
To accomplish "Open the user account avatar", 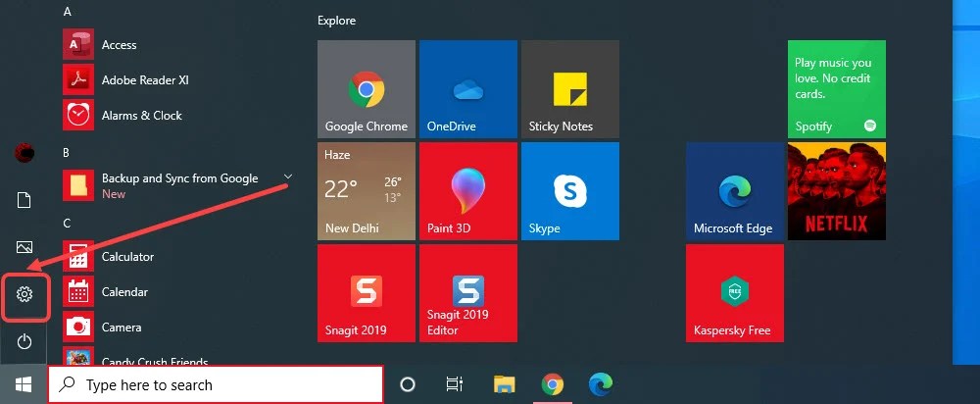I will pyautogui.click(x=24, y=152).
